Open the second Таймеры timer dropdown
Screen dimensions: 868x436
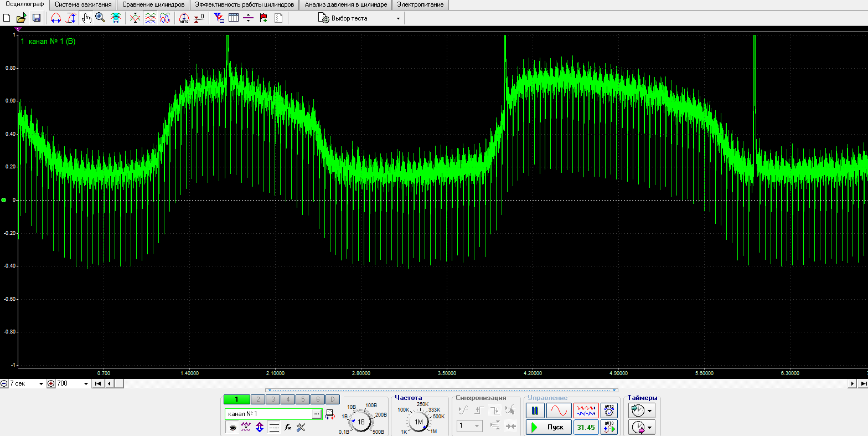point(642,427)
